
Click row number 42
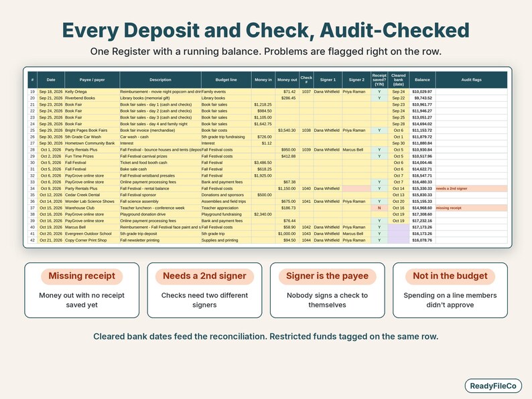[x=33, y=240]
